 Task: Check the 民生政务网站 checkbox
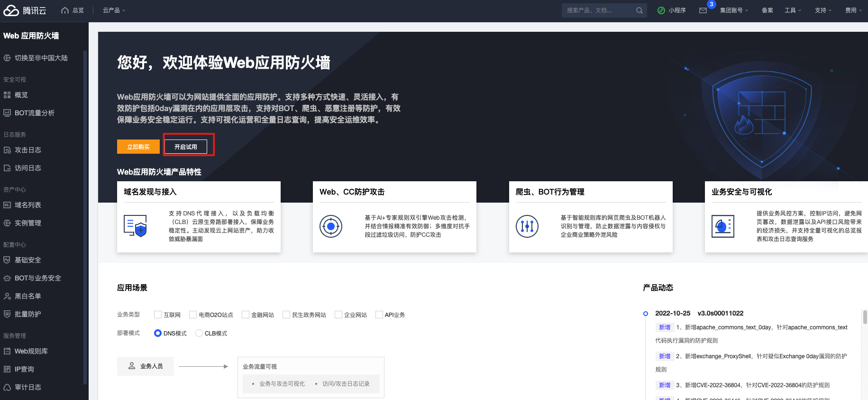[x=286, y=315]
